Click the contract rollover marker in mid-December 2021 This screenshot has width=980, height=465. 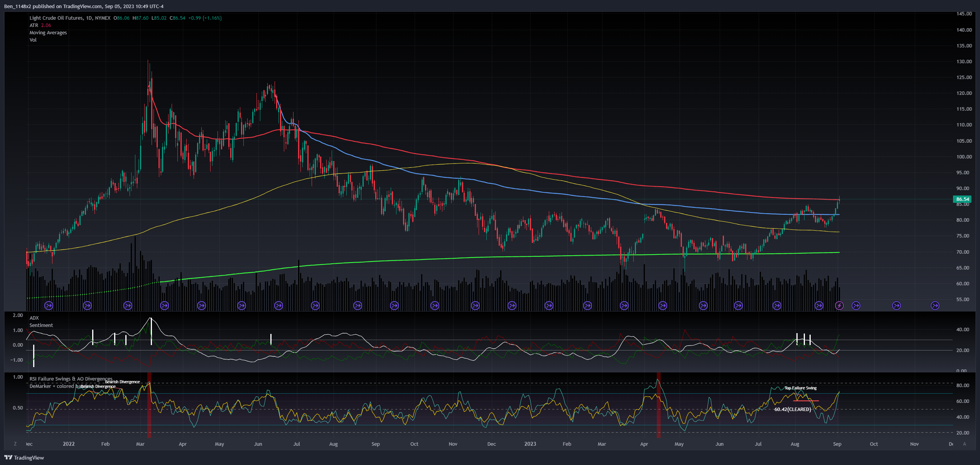(x=49, y=306)
